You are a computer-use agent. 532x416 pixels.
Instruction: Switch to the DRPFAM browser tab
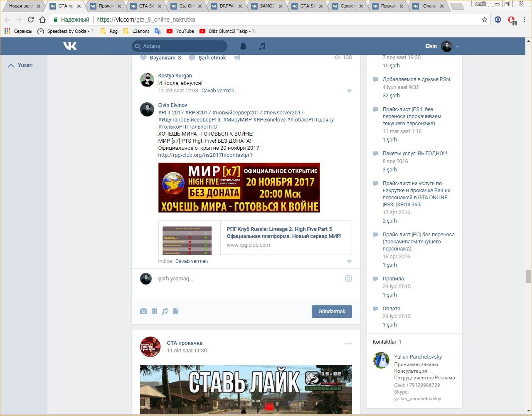coord(227,6)
